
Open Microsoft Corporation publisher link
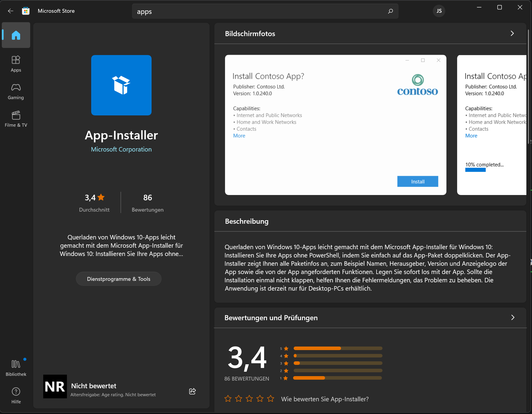tap(121, 149)
